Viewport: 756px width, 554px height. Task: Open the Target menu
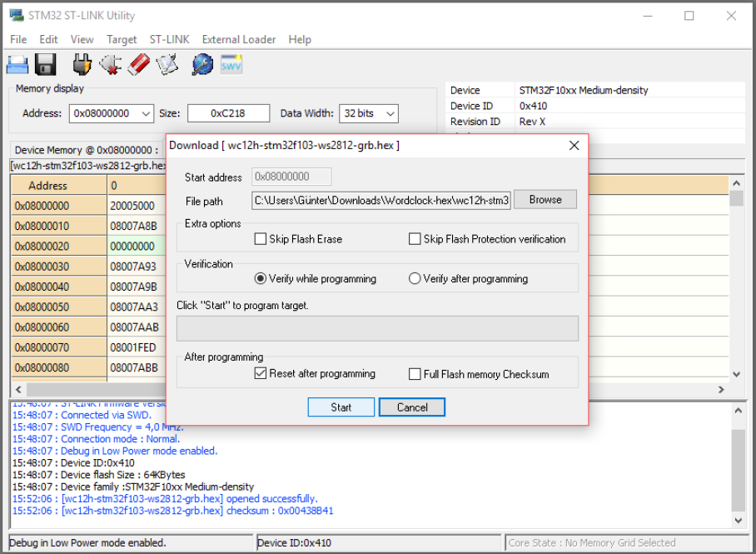[x=122, y=40]
